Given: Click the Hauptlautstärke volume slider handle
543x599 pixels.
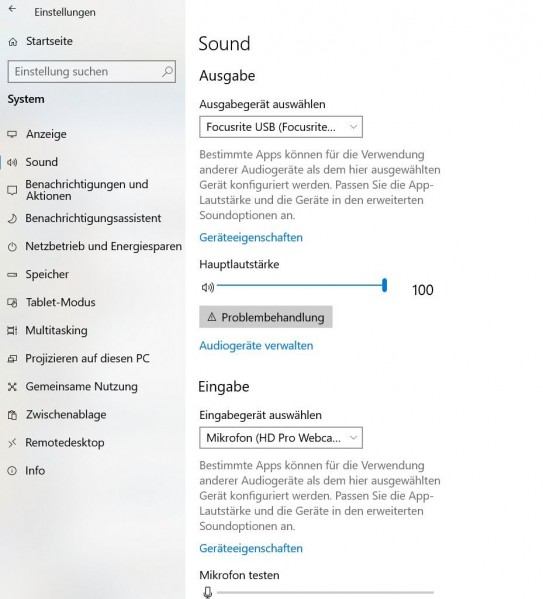Looking at the screenshot, I should (384, 285).
